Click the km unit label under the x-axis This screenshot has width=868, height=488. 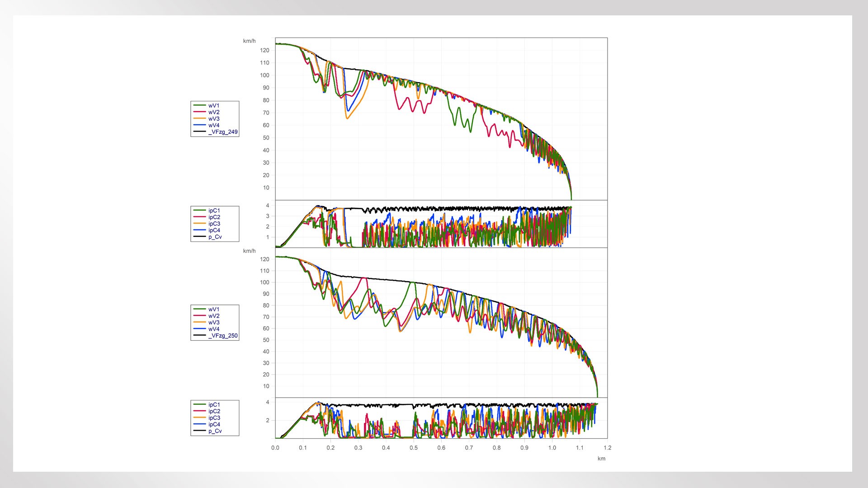click(x=601, y=459)
